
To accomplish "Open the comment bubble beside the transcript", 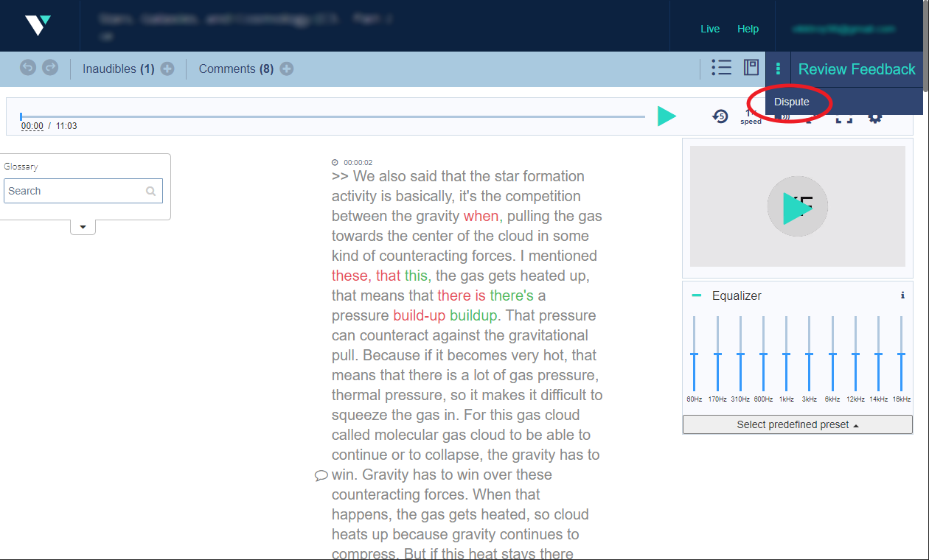I will pos(321,476).
